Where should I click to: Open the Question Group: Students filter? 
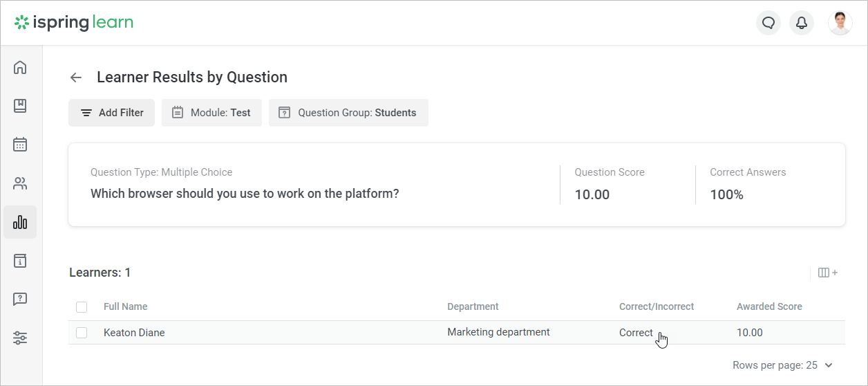coord(348,113)
